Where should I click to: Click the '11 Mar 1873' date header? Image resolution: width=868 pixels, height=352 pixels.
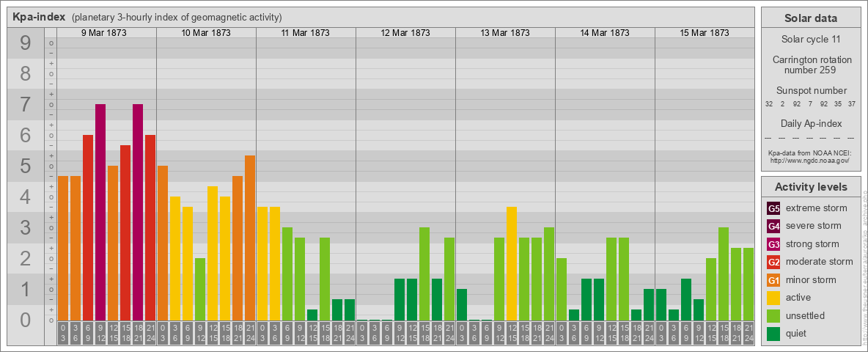click(x=306, y=33)
